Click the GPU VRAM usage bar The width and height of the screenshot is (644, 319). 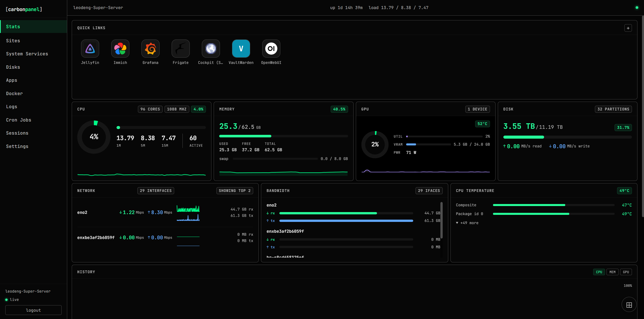click(429, 144)
